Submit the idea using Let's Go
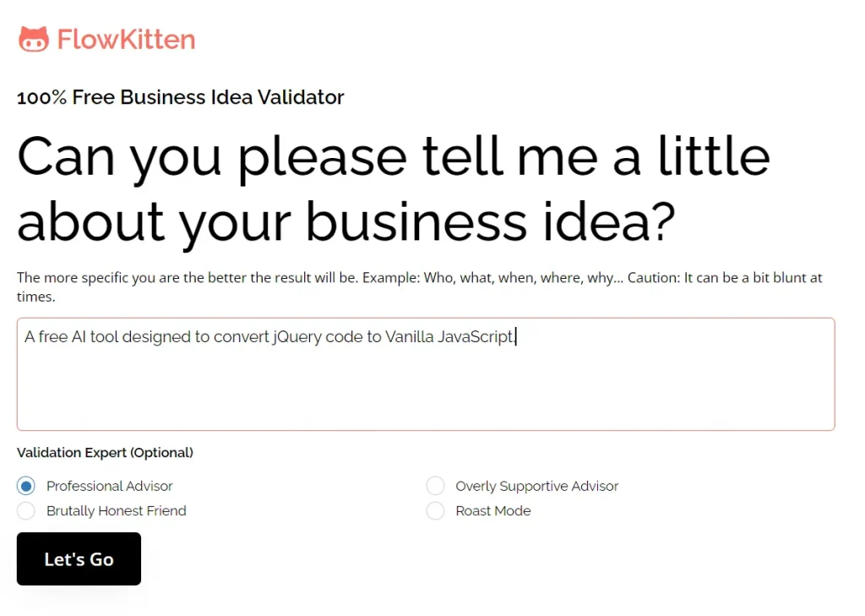This screenshot has height=616, width=865. [79, 559]
